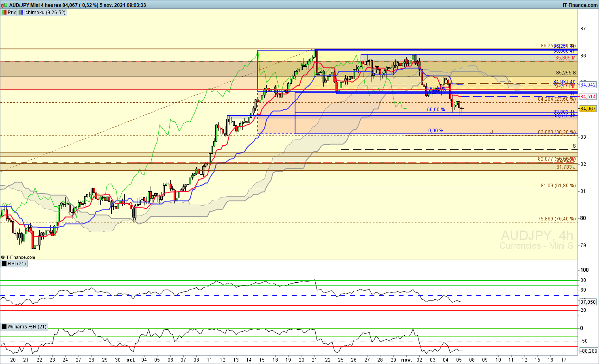Click the candlestick icon in the title bar
The image size is (599, 364).
pyautogui.click(x=4, y=5)
